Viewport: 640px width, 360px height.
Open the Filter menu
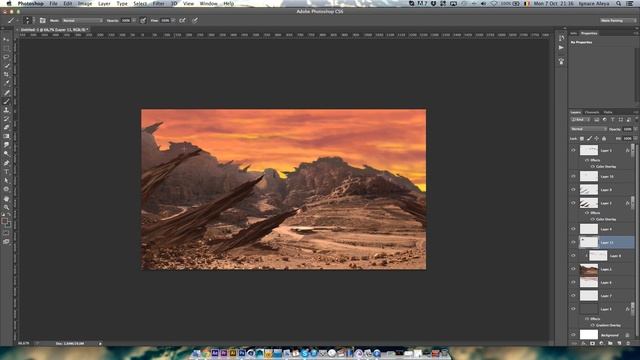click(x=158, y=3)
